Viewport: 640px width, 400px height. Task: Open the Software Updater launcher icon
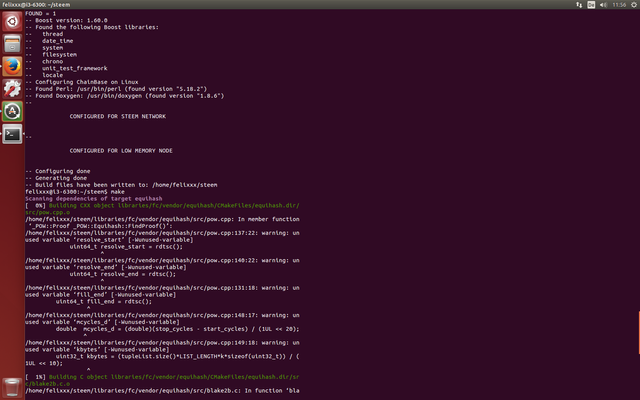[x=12, y=111]
